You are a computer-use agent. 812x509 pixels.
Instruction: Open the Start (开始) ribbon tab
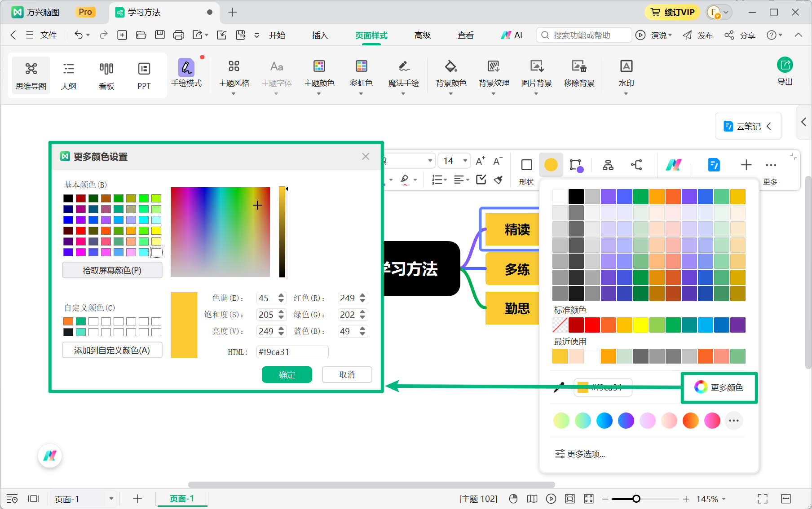(277, 35)
